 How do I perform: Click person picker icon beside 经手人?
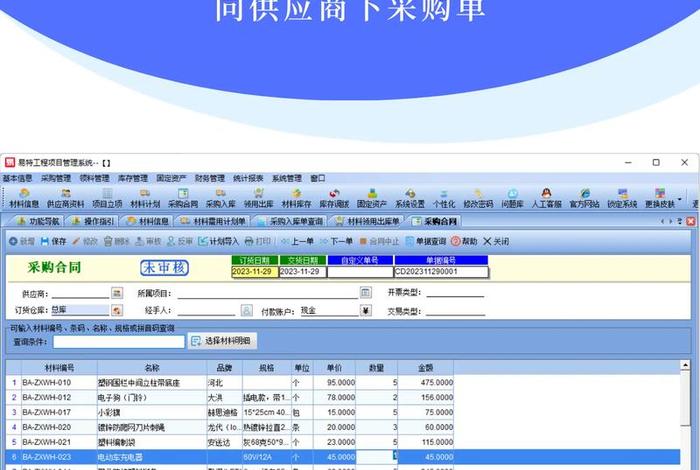coord(247,310)
